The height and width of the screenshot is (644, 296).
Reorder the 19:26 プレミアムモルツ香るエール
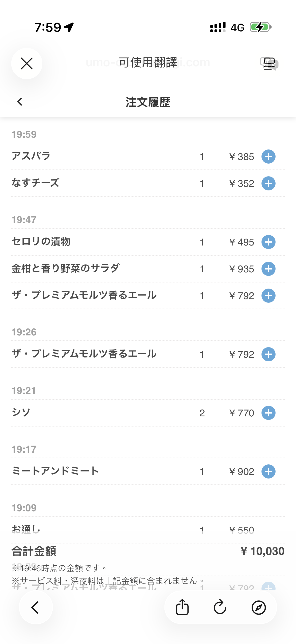pyautogui.click(x=268, y=354)
